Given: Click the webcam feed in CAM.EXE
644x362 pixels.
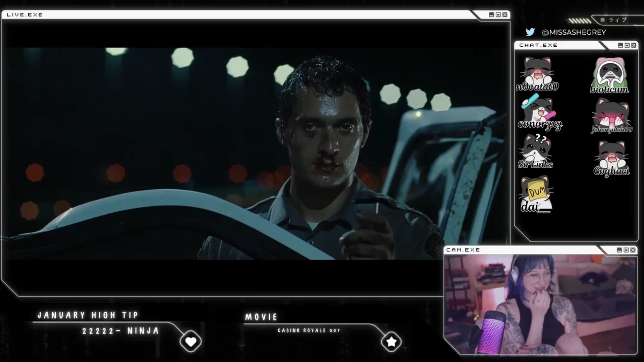Looking at the screenshot, I should pyautogui.click(x=540, y=304).
